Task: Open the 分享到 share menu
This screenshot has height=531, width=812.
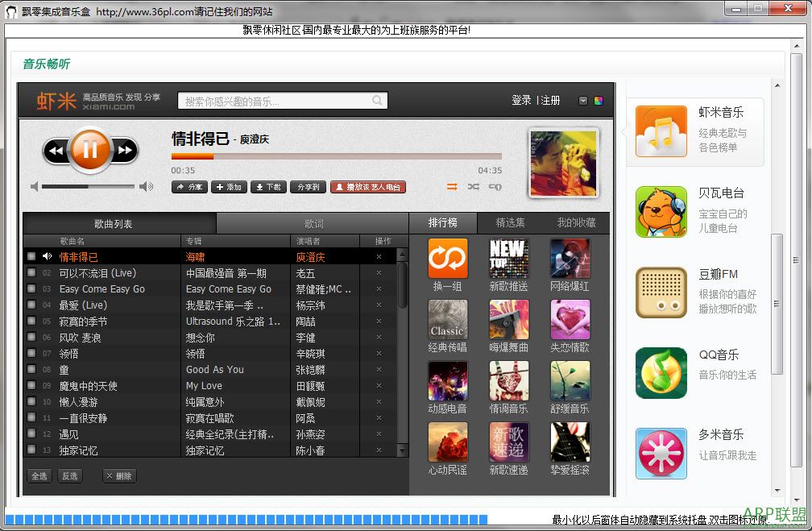Action: tap(308, 187)
